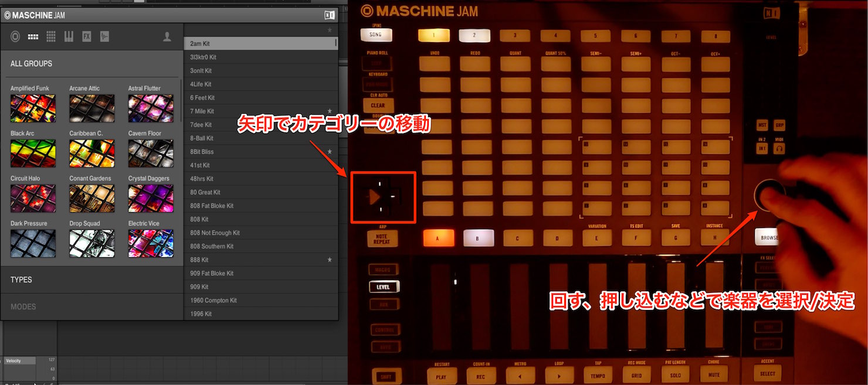Collapse the ALL GROUPS section header

click(x=31, y=63)
